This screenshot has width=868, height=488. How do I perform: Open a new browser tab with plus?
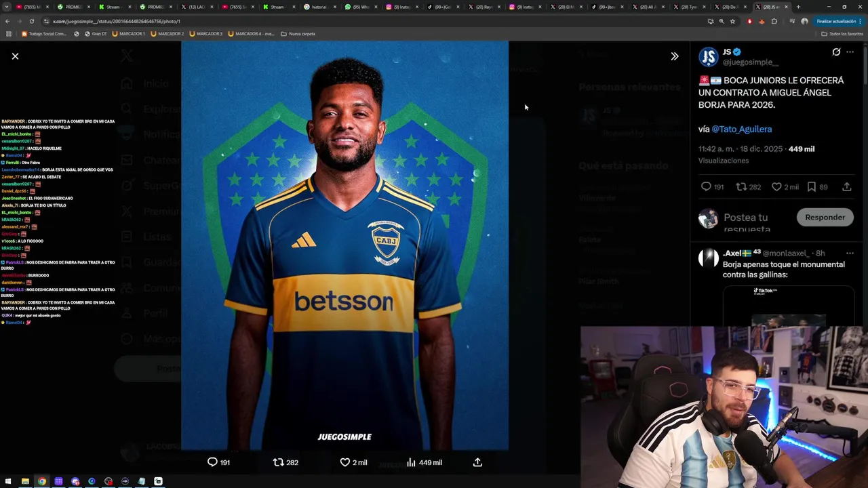click(x=798, y=7)
